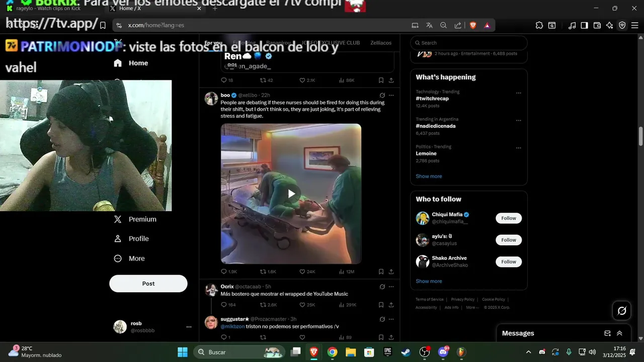Click the zoom magnifier icon in address bar

click(x=443, y=25)
